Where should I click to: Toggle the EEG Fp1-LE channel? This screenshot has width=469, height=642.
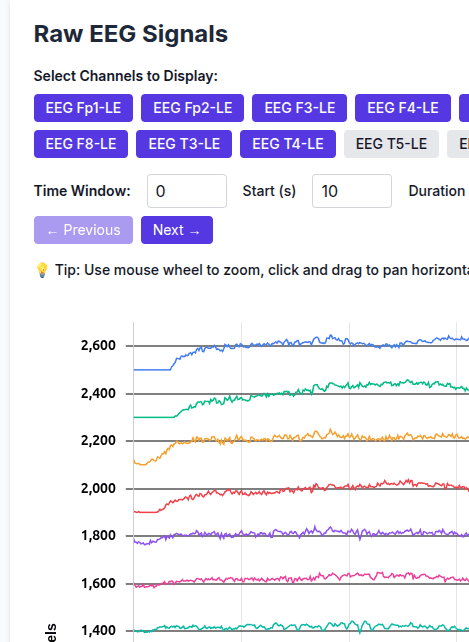pos(83,108)
